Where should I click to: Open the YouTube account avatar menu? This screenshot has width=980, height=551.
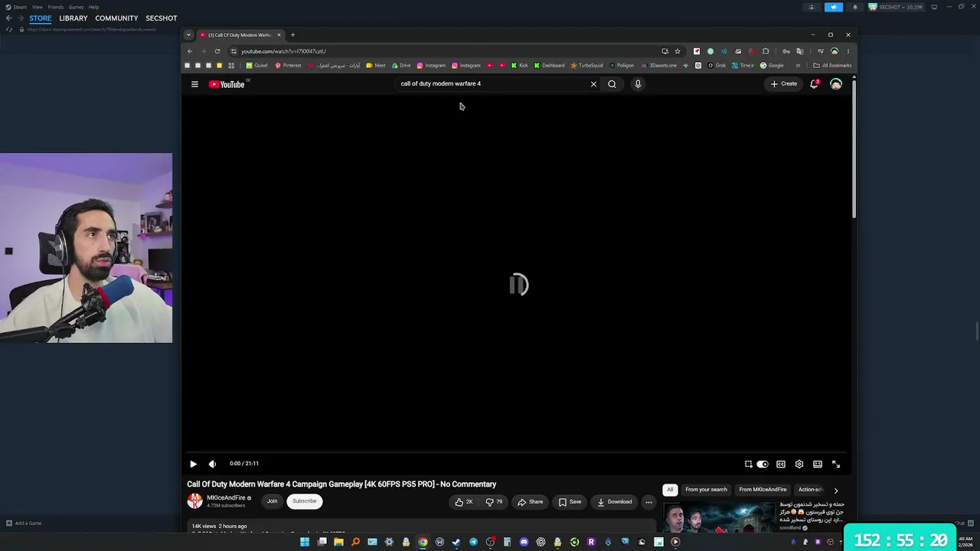(836, 84)
